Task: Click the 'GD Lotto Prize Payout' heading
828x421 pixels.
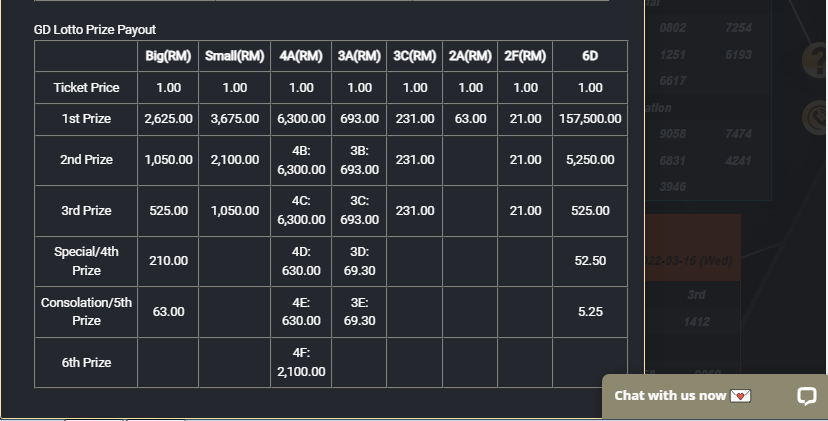Action: (x=95, y=30)
